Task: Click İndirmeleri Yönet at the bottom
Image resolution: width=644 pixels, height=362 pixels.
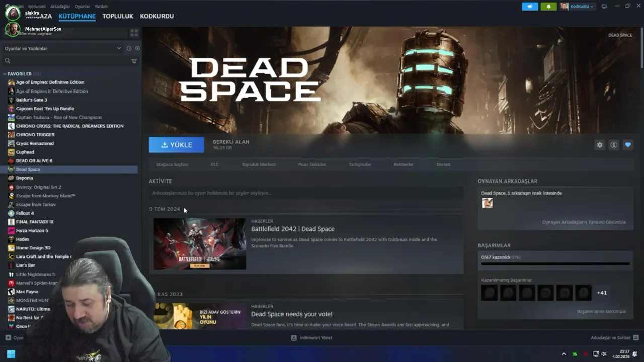Action: pos(315,338)
